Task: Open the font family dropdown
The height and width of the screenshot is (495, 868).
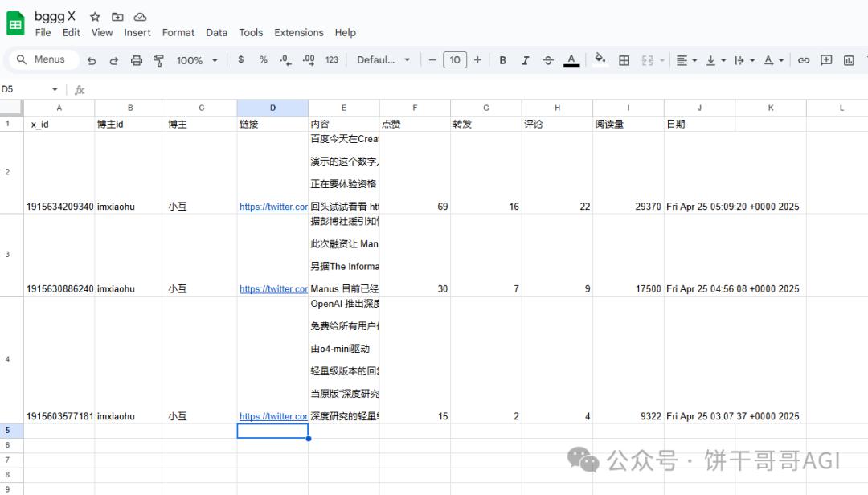Action: pos(383,60)
